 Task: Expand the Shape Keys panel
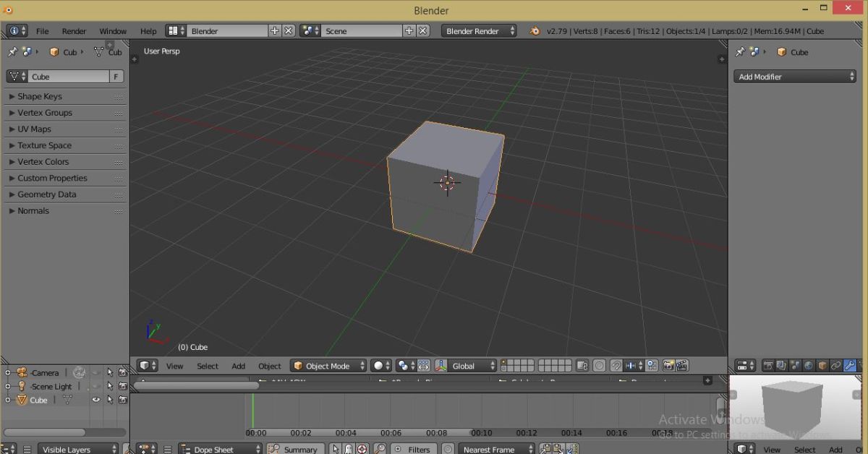click(x=64, y=96)
